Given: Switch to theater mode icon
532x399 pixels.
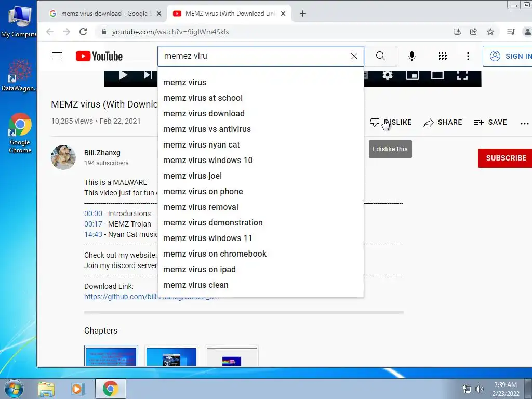Looking at the screenshot, I should [437, 75].
